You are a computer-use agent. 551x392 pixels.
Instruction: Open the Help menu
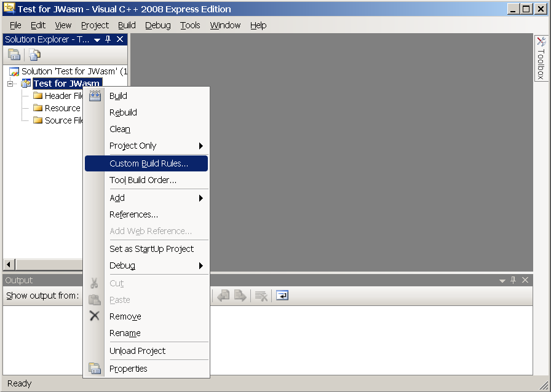pyautogui.click(x=258, y=25)
